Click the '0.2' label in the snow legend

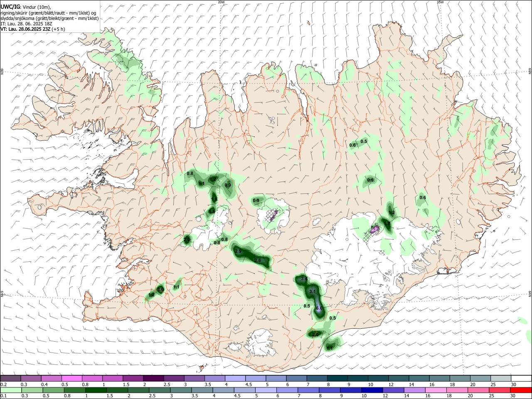pyautogui.click(x=3, y=384)
